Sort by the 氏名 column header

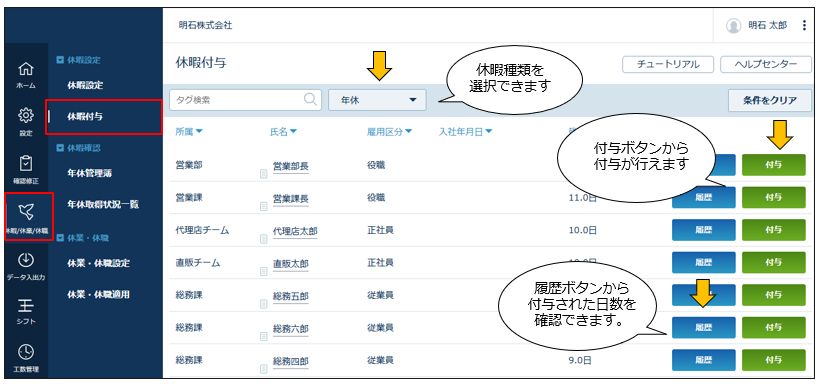pyautogui.click(x=284, y=132)
